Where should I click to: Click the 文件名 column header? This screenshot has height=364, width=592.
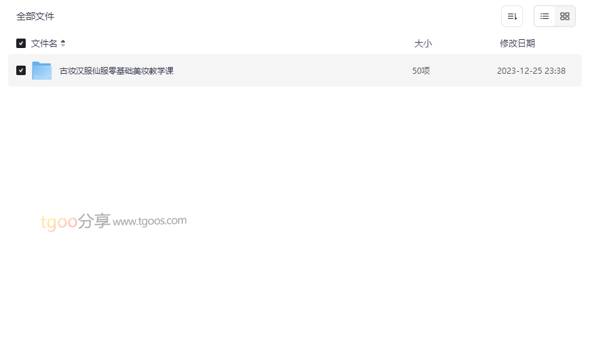(x=44, y=43)
